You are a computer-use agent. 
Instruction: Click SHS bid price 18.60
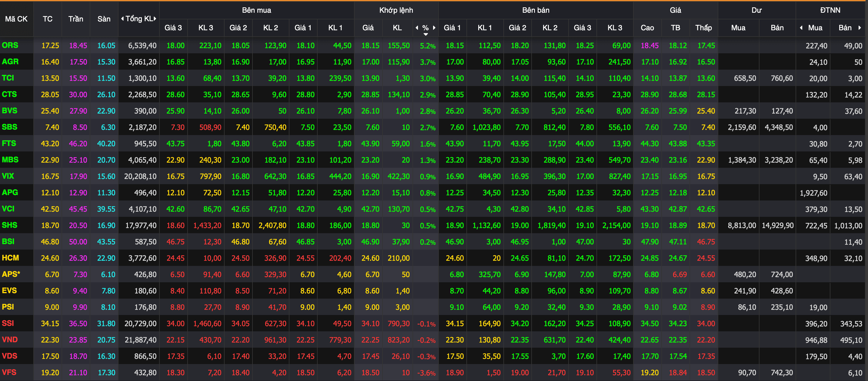click(175, 225)
